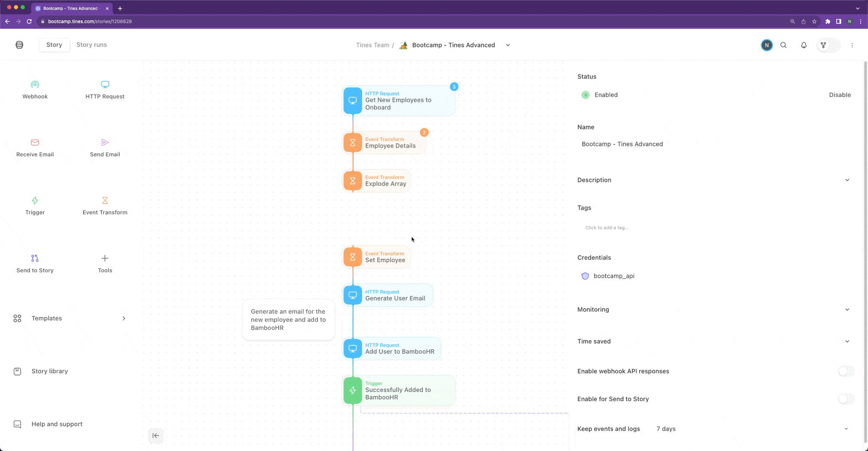Viewport: 868px width, 451px height.
Task: Select the Trigger action in palette
Action: [x=35, y=206]
